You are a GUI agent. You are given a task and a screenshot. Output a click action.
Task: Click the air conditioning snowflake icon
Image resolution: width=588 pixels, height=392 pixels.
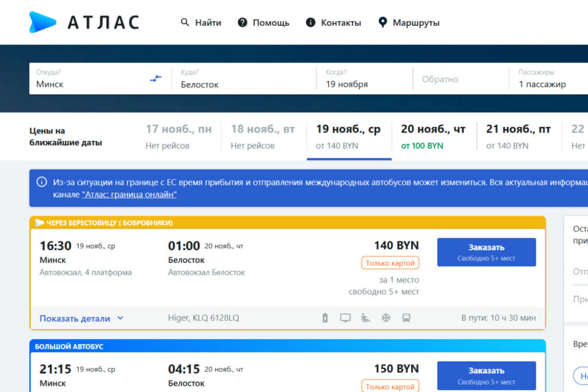click(386, 318)
